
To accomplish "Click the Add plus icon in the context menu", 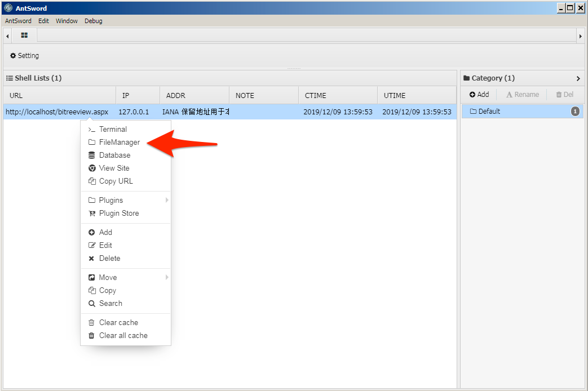I will tap(91, 233).
